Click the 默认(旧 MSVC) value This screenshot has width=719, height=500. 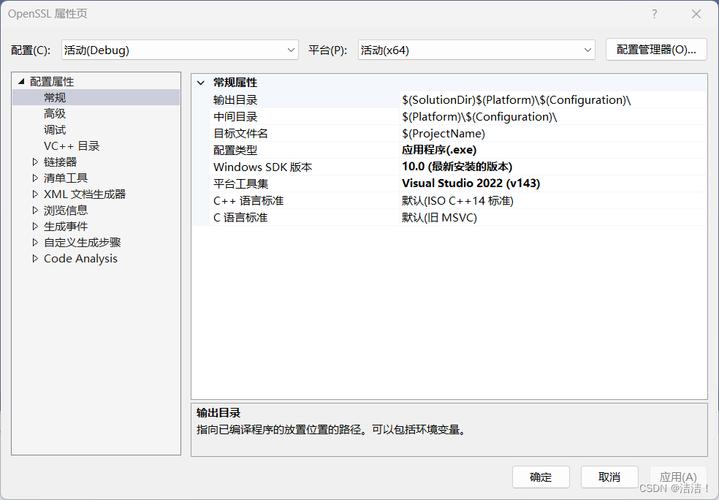(x=439, y=217)
